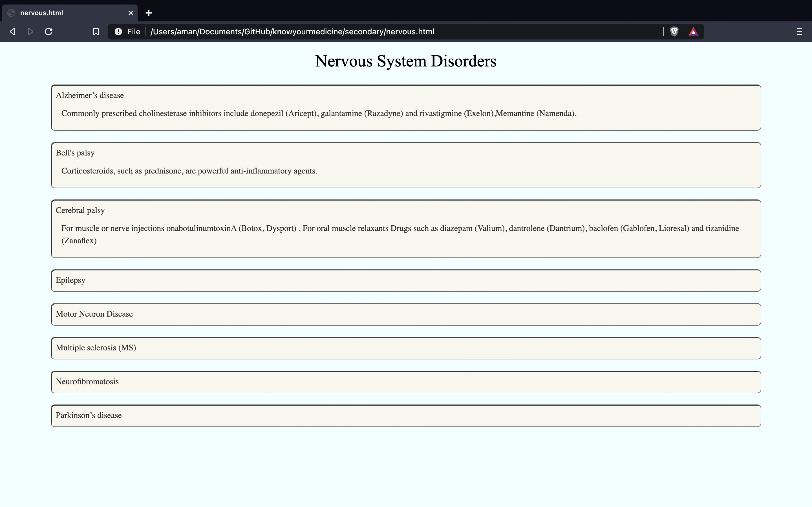Reload the page with refresh icon
This screenshot has height=507, width=812.
click(49, 32)
